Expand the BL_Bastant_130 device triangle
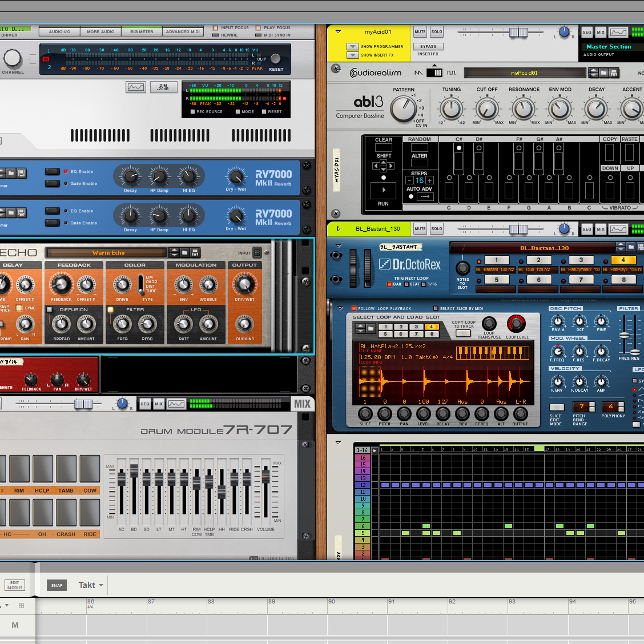Screen dimensions: 644x644 tap(338, 229)
